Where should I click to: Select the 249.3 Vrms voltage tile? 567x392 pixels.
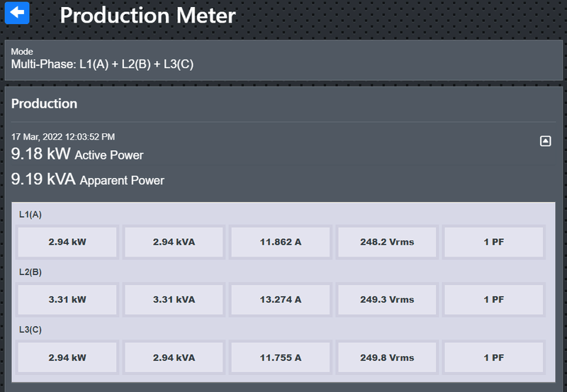[x=387, y=300]
